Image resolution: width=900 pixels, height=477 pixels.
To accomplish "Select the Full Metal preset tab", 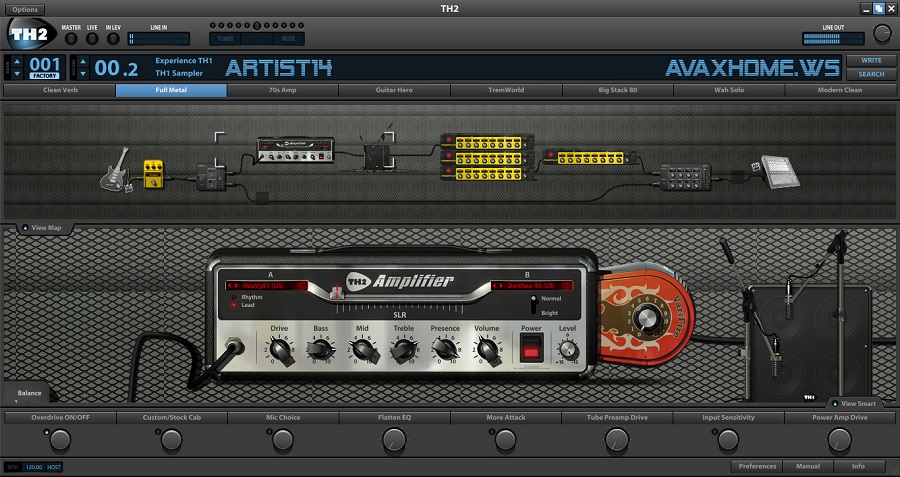I will pos(171,90).
